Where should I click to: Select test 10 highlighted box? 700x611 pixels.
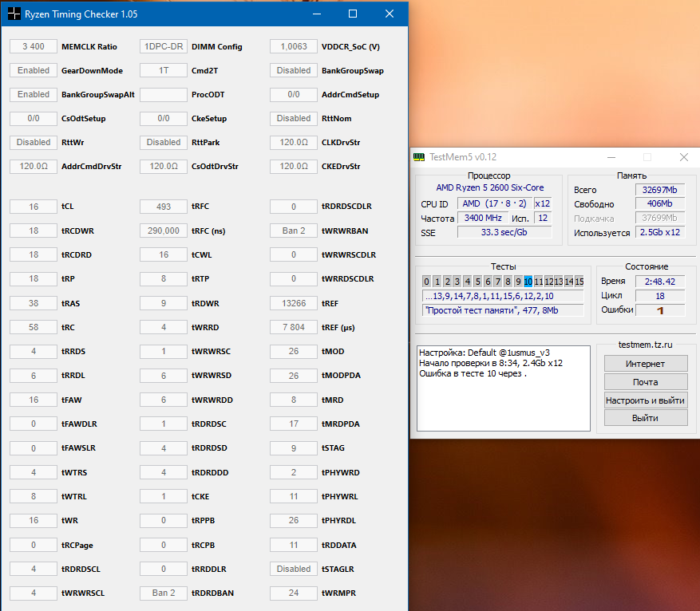point(528,282)
